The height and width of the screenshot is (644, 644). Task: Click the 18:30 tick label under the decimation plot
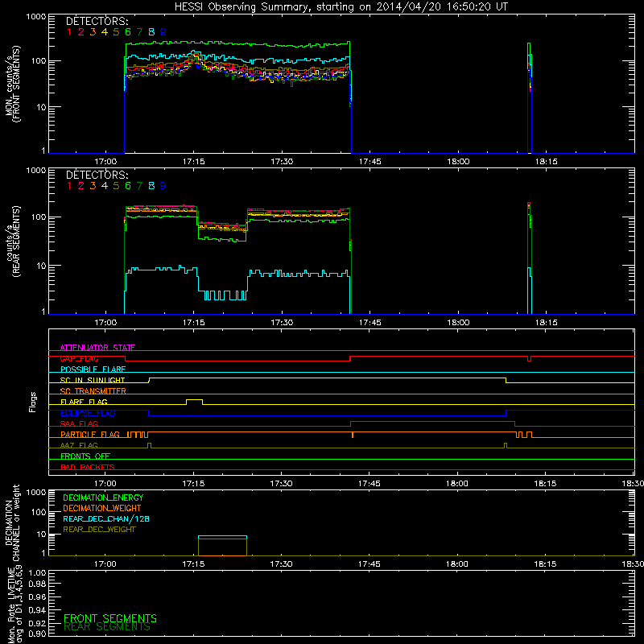coord(634,564)
